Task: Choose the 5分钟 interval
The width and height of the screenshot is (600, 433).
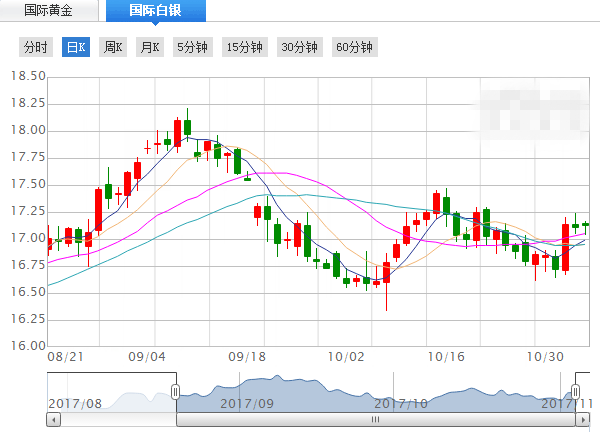Action: pos(192,47)
